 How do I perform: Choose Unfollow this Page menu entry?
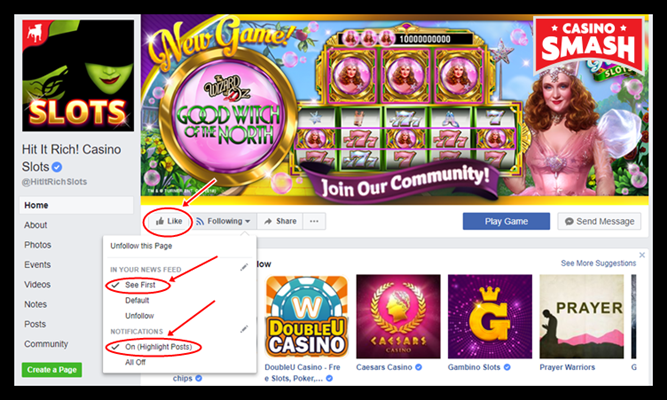(x=141, y=246)
